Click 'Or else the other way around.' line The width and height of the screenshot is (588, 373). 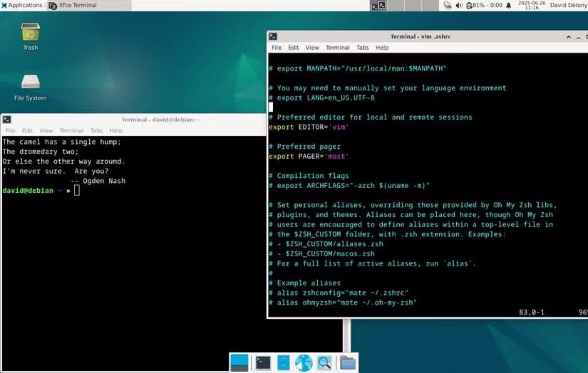coord(63,162)
